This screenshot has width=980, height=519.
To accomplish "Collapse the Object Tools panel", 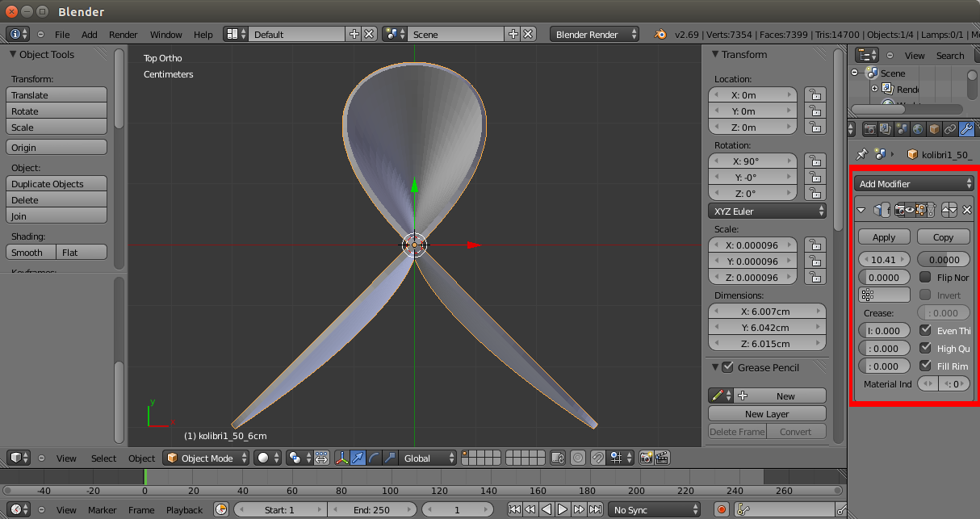I will click(13, 54).
